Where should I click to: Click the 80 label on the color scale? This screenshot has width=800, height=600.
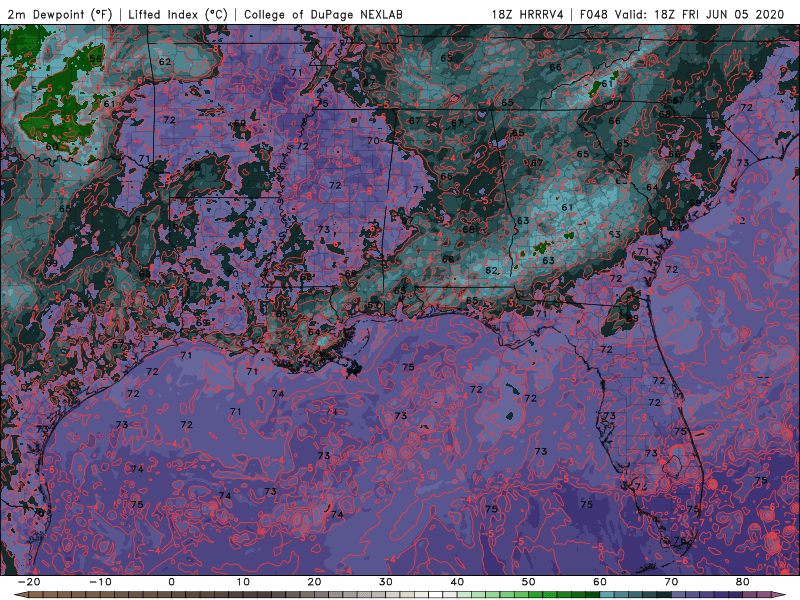[743, 582]
